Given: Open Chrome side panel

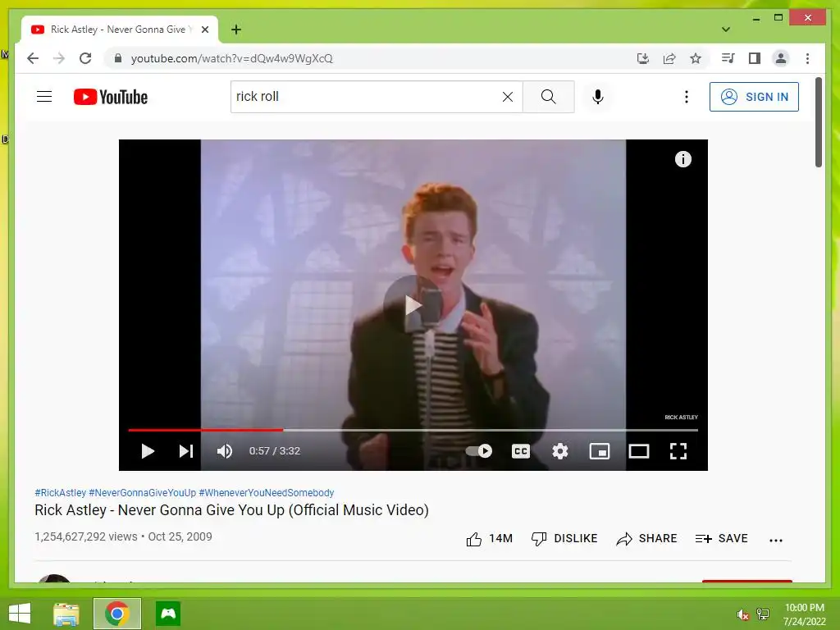Looking at the screenshot, I should click(755, 58).
